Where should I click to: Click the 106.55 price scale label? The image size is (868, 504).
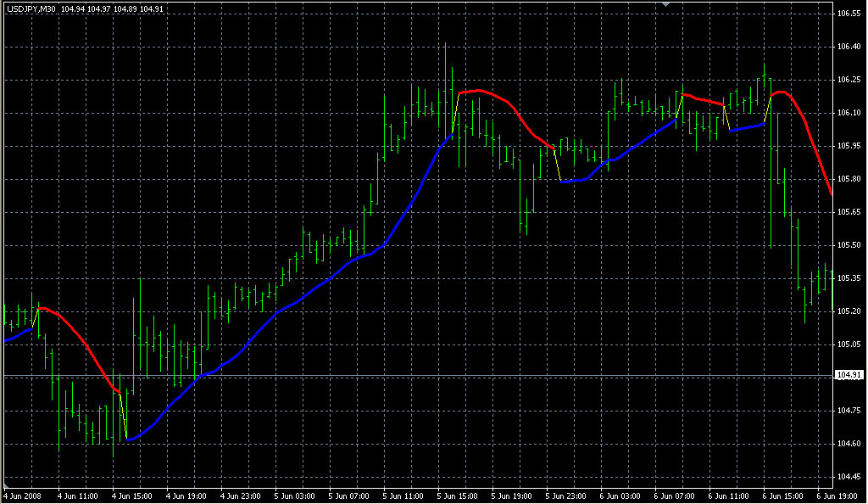pos(849,14)
